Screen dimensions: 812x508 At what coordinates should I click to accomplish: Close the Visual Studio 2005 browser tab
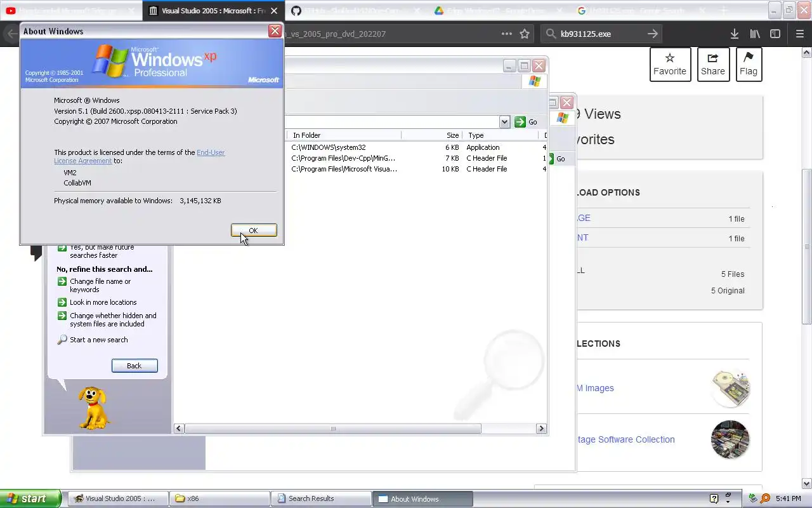click(x=274, y=11)
